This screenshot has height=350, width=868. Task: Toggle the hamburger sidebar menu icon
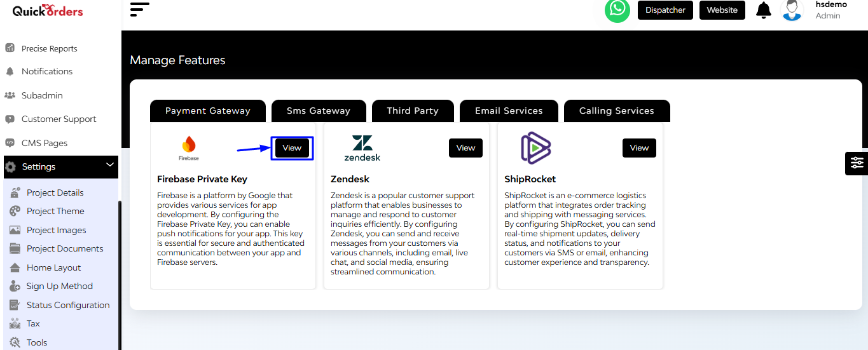pyautogui.click(x=139, y=10)
